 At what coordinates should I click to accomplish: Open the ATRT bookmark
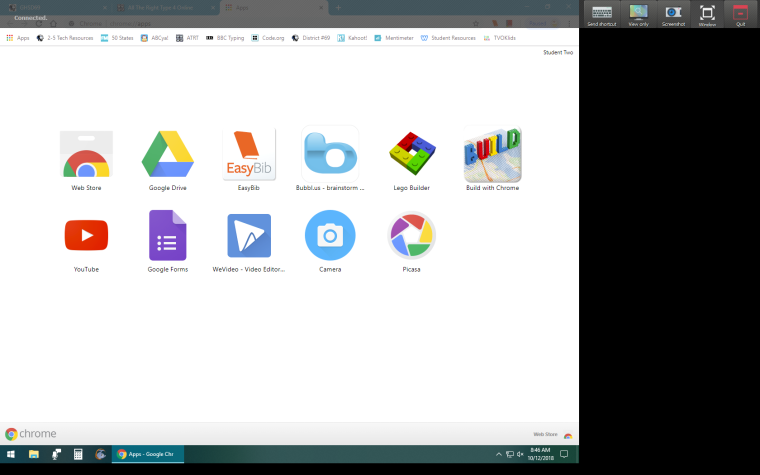(187, 38)
